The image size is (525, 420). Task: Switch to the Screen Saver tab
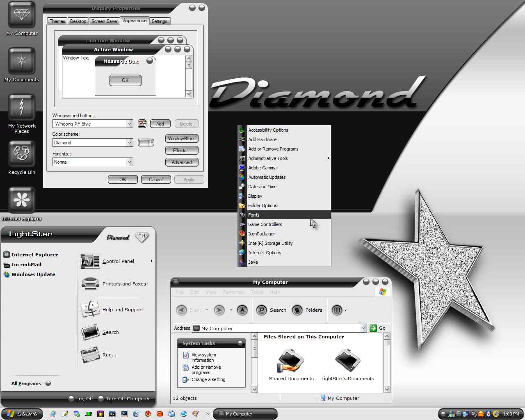[x=105, y=21]
